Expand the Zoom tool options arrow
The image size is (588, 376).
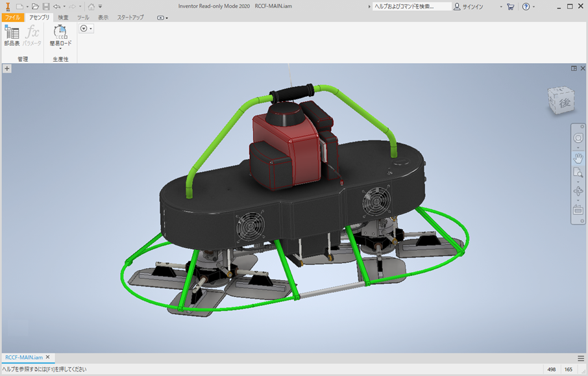(578, 182)
